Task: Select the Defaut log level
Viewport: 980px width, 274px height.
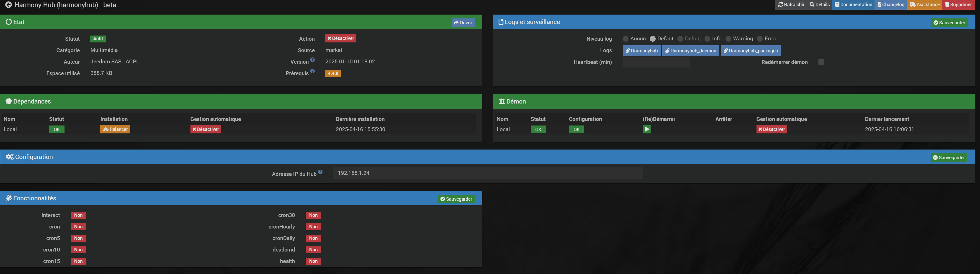Action: click(x=653, y=39)
